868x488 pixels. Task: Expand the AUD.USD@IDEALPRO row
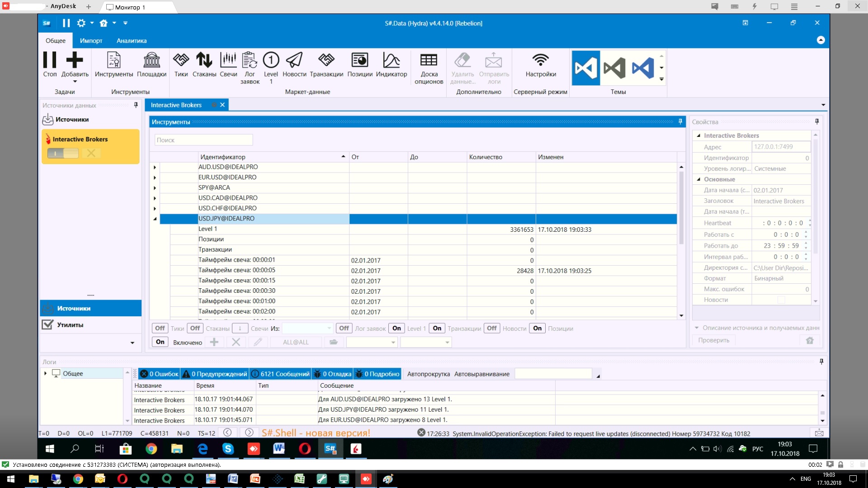[x=155, y=167]
